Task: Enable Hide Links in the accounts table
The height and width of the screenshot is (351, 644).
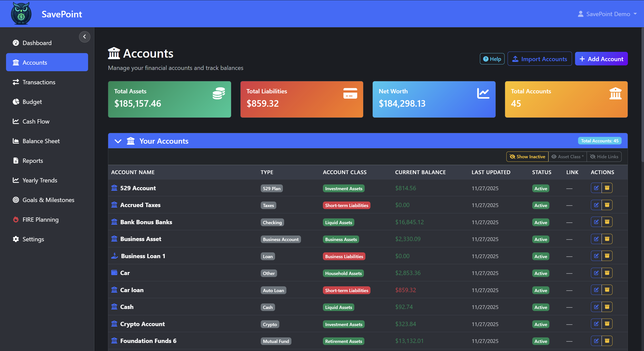Action: [x=604, y=157]
